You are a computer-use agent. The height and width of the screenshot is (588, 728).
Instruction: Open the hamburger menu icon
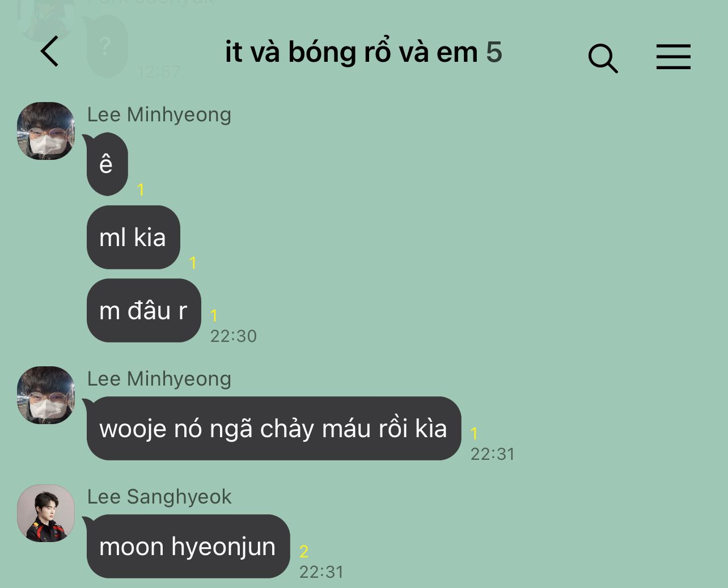tap(674, 57)
